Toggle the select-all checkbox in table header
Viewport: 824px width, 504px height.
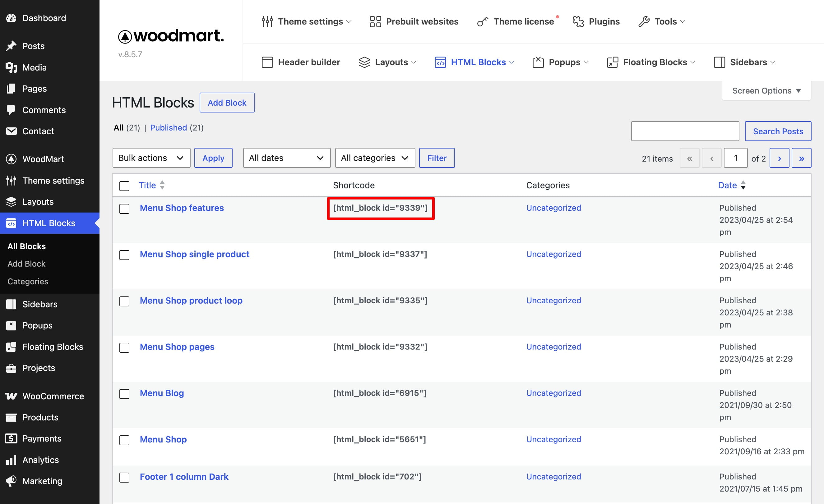[124, 186]
